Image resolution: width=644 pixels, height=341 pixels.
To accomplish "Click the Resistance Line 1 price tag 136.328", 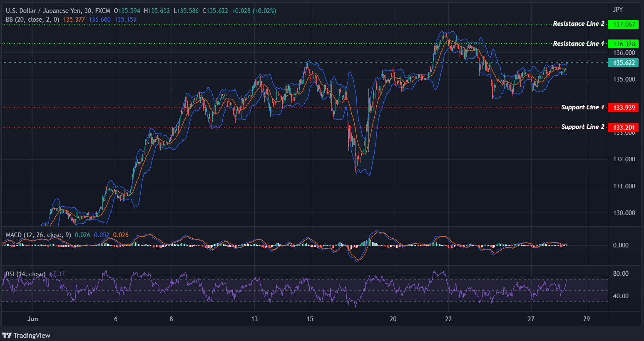I will pos(624,44).
